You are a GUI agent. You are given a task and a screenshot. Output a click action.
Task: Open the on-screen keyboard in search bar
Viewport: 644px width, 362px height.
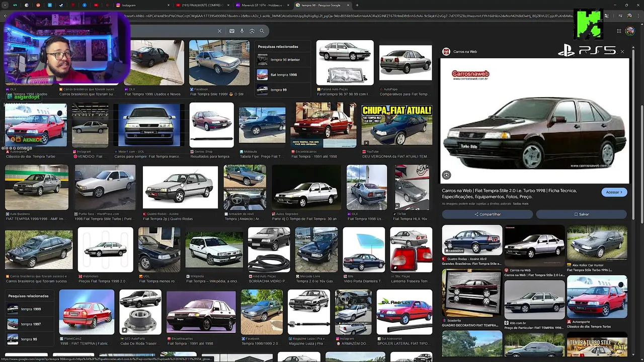pyautogui.click(x=231, y=31)
